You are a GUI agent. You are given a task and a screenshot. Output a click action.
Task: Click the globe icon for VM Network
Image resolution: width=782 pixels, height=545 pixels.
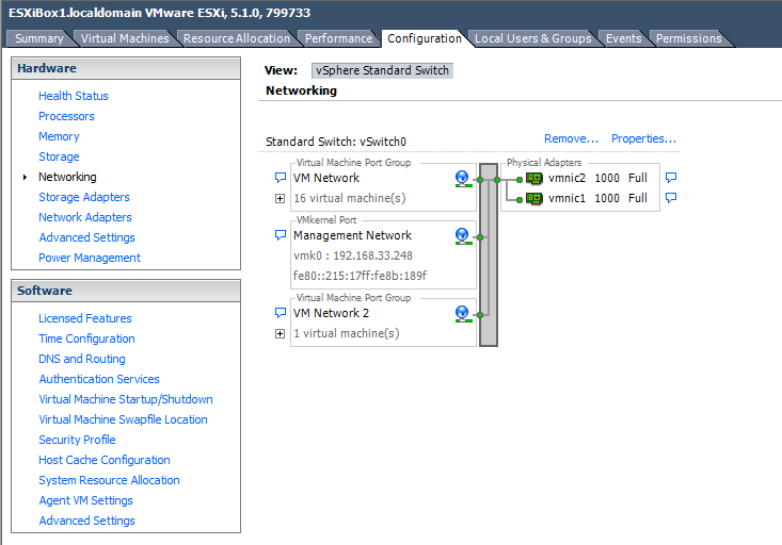click(x=462, y=178)
